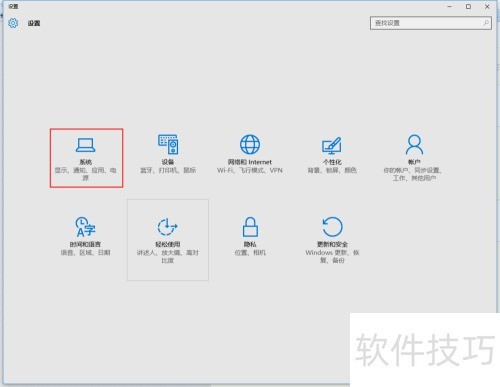Click the 轻松使用 label text
500x387 pixels.
coord(168,244)
